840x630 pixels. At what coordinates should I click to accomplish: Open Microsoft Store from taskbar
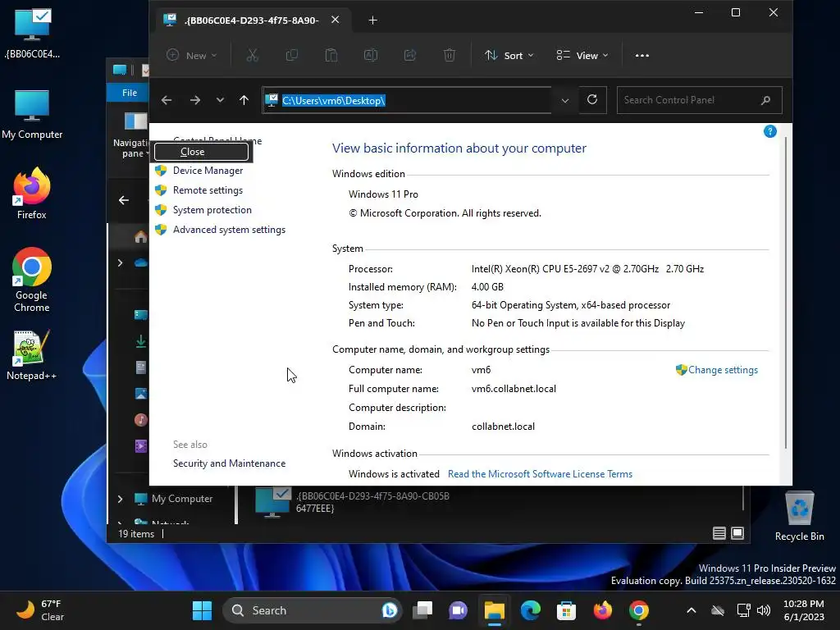(x=566, y=610)
